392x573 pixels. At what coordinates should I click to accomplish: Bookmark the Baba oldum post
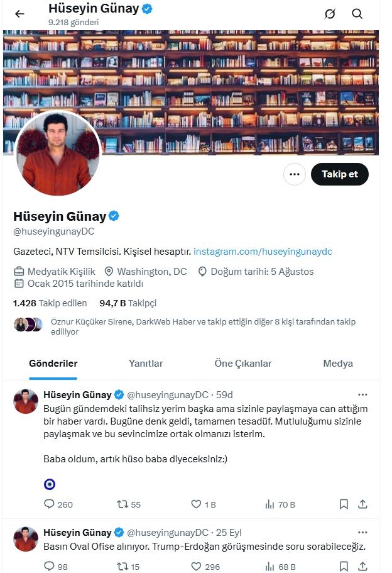pos(344,504)
